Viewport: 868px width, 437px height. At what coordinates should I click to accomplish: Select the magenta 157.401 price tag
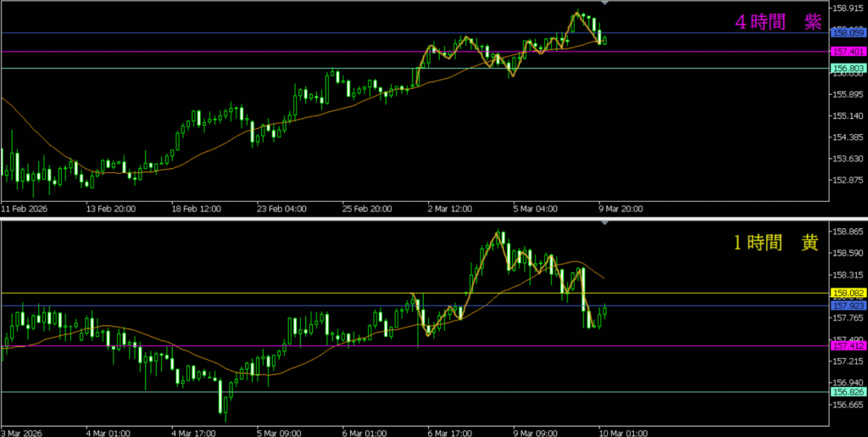[849, 52]
